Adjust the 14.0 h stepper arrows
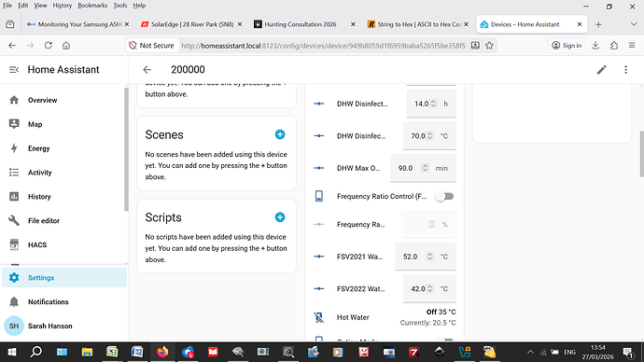The image size is (644, 362). pos(433,104)
